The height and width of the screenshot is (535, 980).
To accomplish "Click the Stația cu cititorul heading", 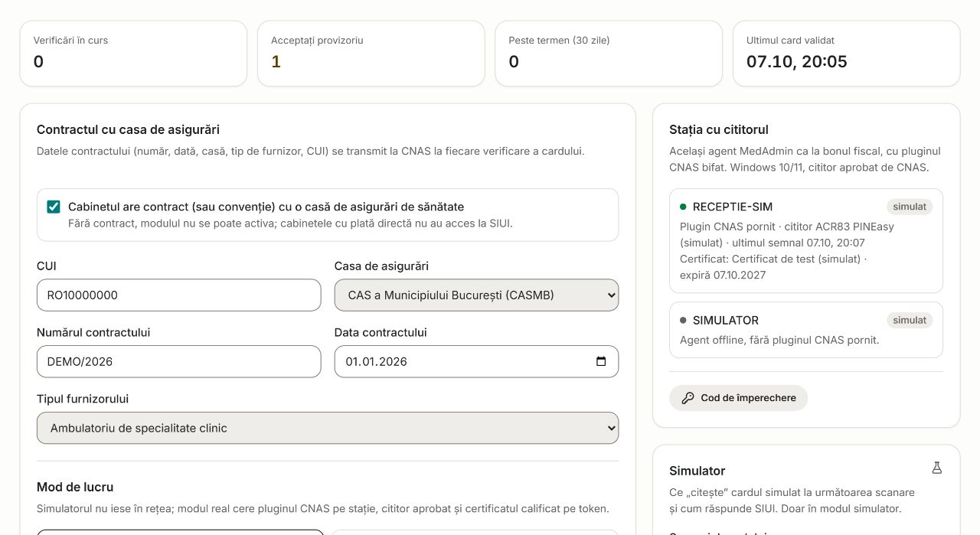I will (x=719, y=129).
